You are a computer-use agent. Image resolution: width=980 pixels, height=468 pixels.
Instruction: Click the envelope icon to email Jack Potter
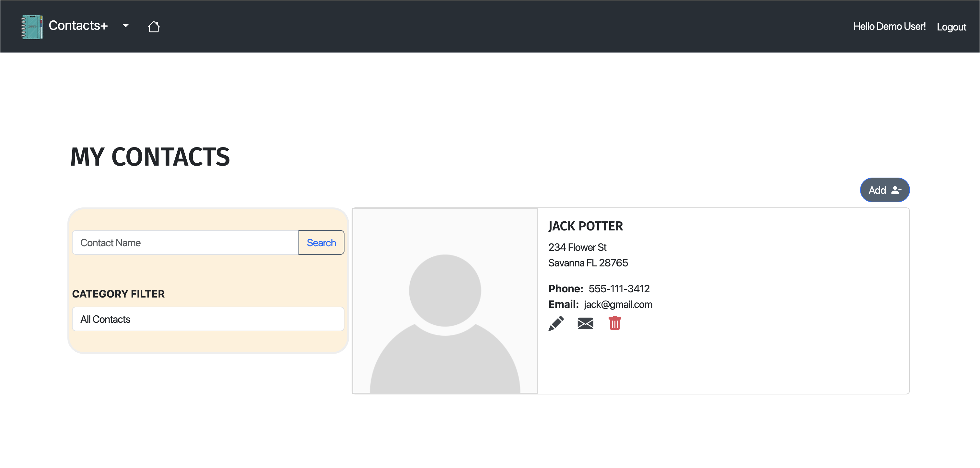coord(585,324)
